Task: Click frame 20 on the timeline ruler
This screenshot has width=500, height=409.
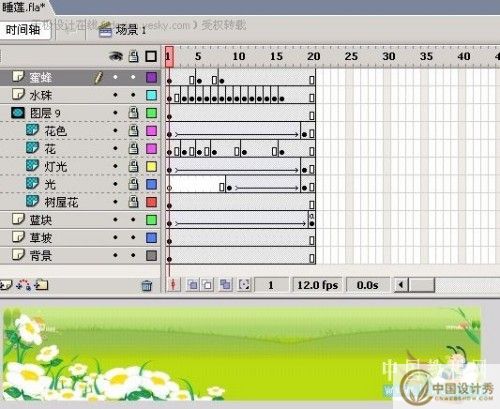Action: 314,56
